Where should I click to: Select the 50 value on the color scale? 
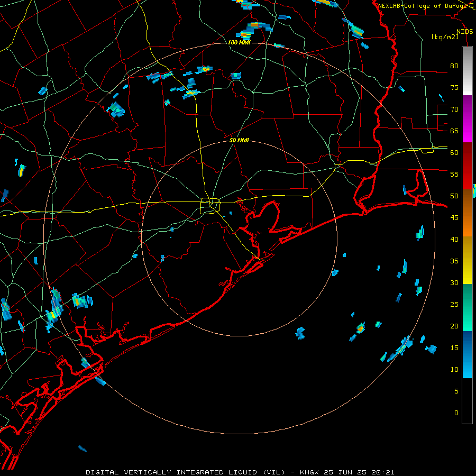click(454, 196)
